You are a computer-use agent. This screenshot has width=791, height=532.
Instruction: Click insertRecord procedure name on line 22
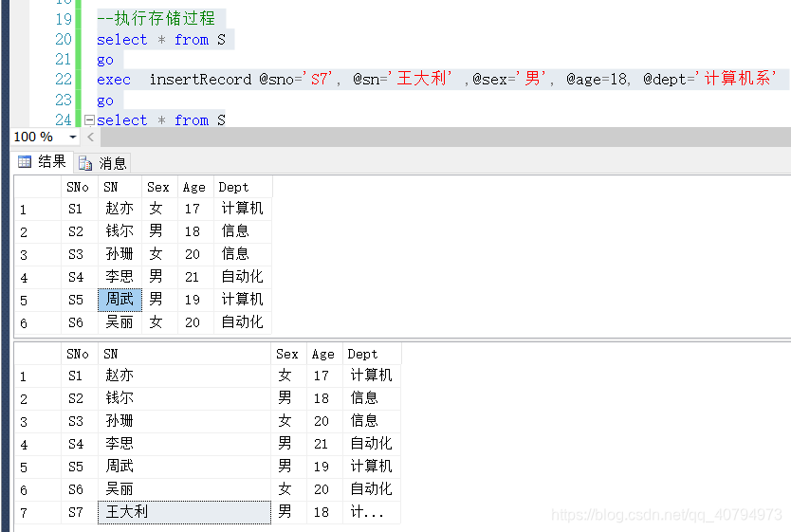click(200, 80)
